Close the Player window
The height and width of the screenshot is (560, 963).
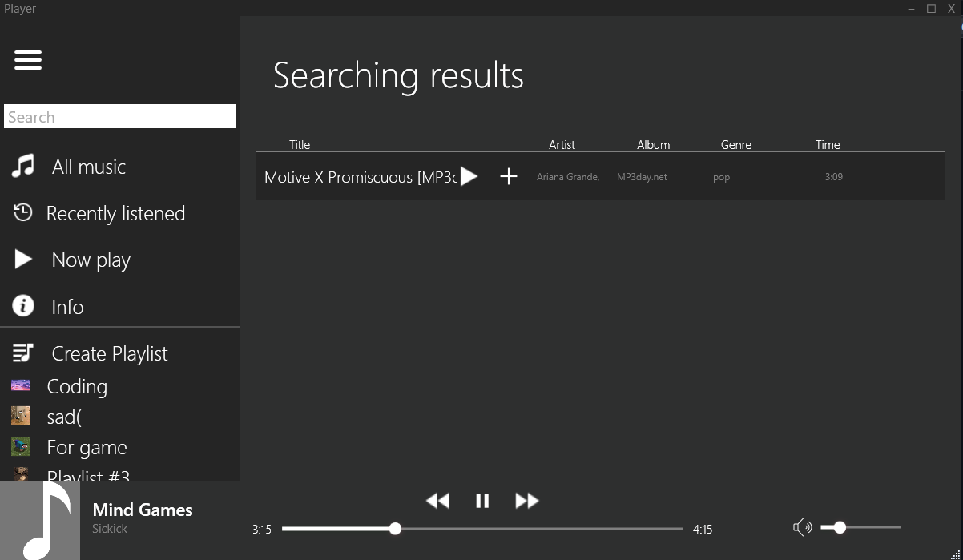click(952, 9)
